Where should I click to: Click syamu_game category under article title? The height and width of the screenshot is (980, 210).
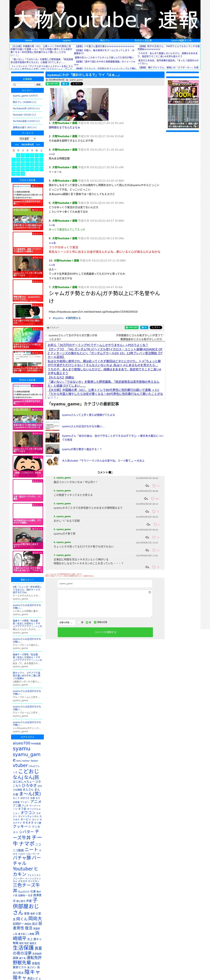[76, 80]
